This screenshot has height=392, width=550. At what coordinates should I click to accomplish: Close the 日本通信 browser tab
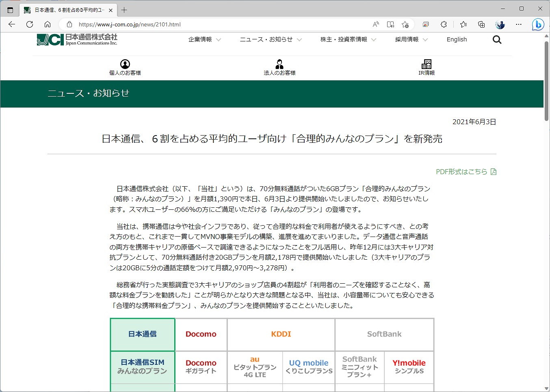point(111,10)
